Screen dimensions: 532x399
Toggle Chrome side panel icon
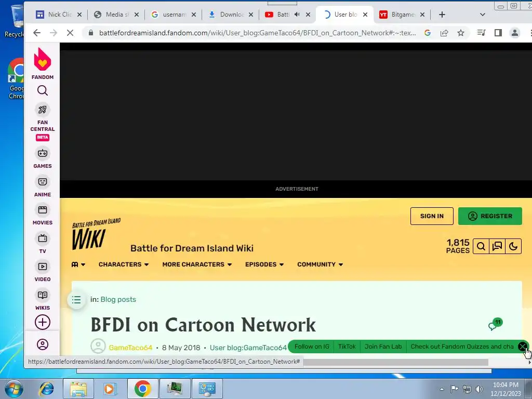pos(498,33)
